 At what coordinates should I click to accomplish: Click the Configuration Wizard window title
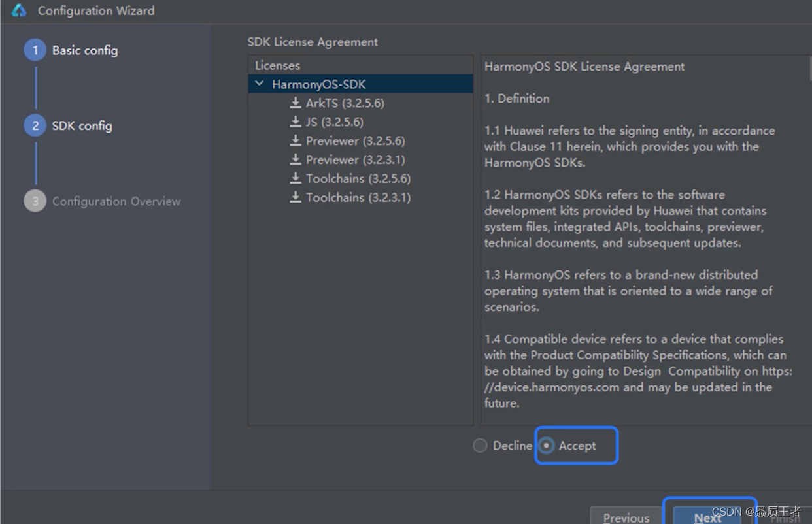96,10
